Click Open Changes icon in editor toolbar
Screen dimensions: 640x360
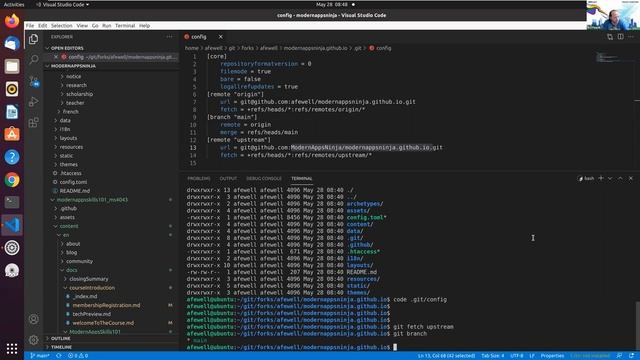pos(610,37)
